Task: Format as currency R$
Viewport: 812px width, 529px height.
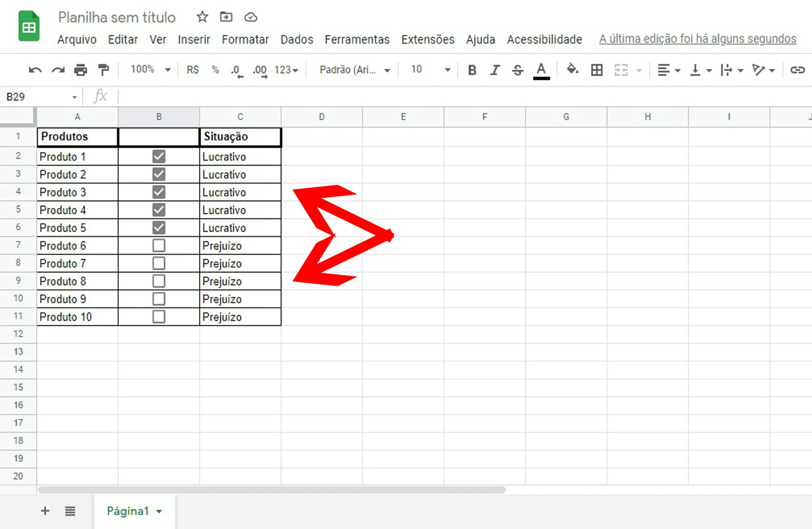Action: click(193, 70)
